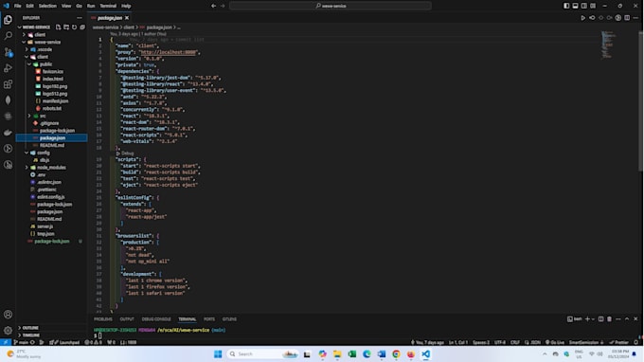Click the minimap code preview
Image resolution: width=644 pixels, height=362 pixels.
[608, 45]
